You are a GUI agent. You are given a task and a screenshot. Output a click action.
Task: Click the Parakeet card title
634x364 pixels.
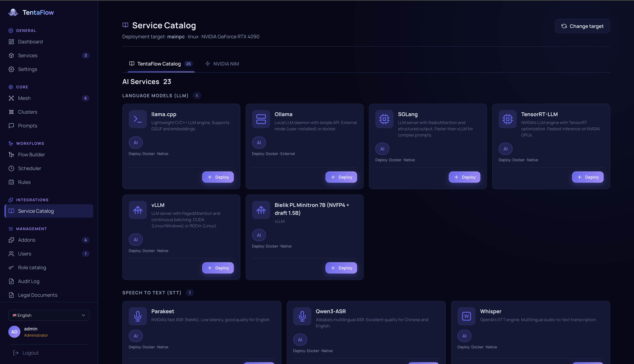[163, 311]
